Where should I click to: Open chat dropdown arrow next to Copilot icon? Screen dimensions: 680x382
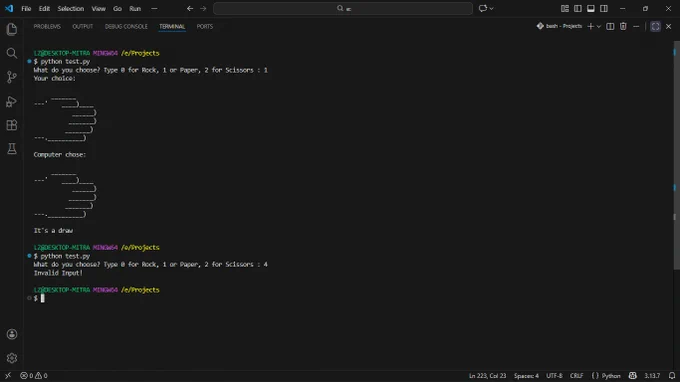click(491, 8)
